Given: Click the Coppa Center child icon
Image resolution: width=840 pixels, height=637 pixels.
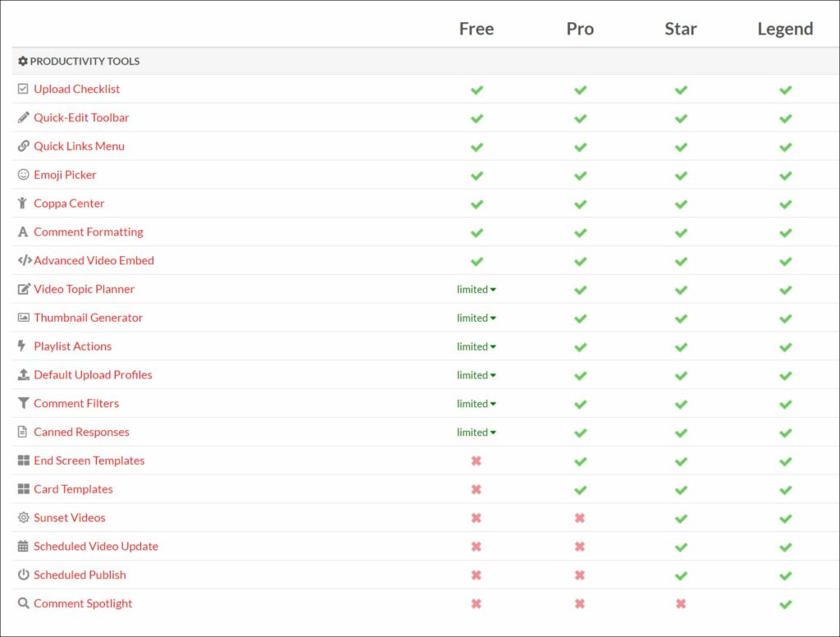Looking at the screenshot, I should [22, 203].
